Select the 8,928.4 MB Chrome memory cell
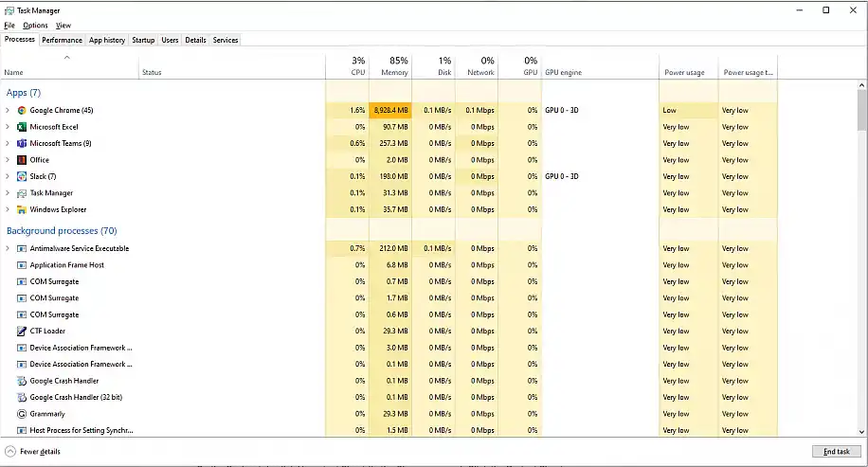868x467 pixels. (x=390, y=110)
